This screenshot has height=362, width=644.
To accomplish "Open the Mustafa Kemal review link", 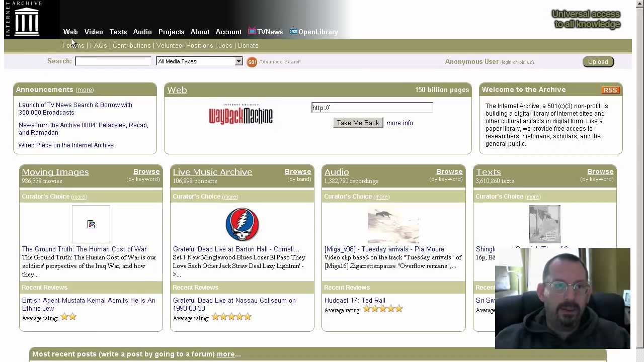I will 89,304.
